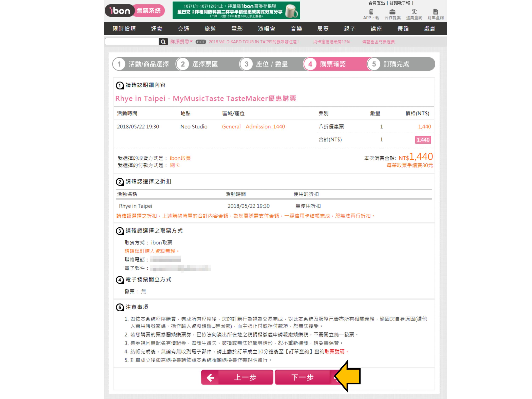This screenshot has height=399, width=532.
Task: Select the 電影 category
Action: pos(237,29)
